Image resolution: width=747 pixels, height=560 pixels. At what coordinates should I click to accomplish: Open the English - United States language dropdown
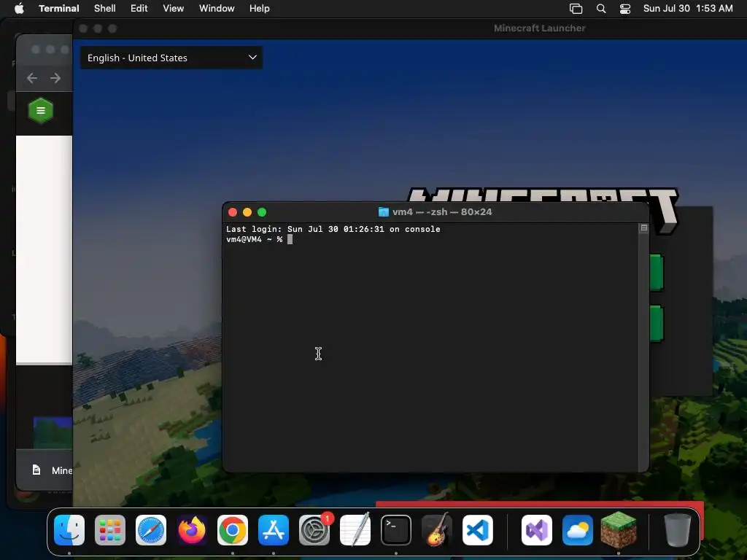pyautogui.click(x=171, y=58)
